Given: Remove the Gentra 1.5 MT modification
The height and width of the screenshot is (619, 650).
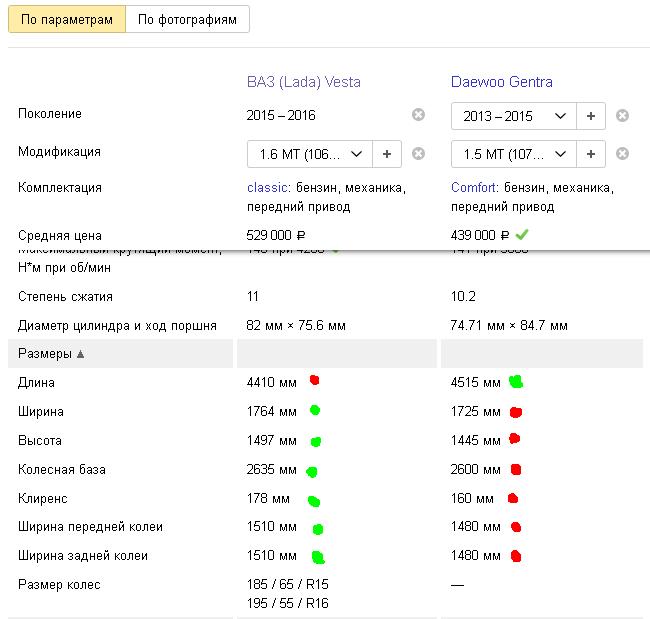Looking at the screenshot, I should [x=622, y=154].
